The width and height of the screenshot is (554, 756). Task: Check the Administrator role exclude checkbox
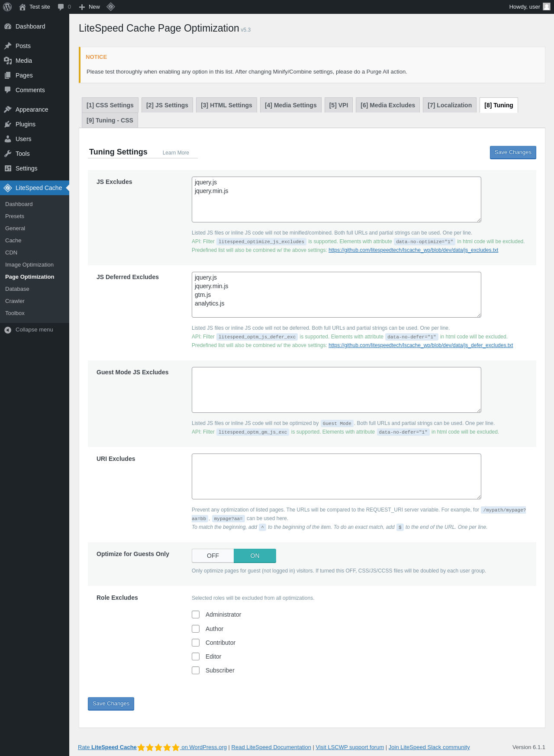point(196,614)
